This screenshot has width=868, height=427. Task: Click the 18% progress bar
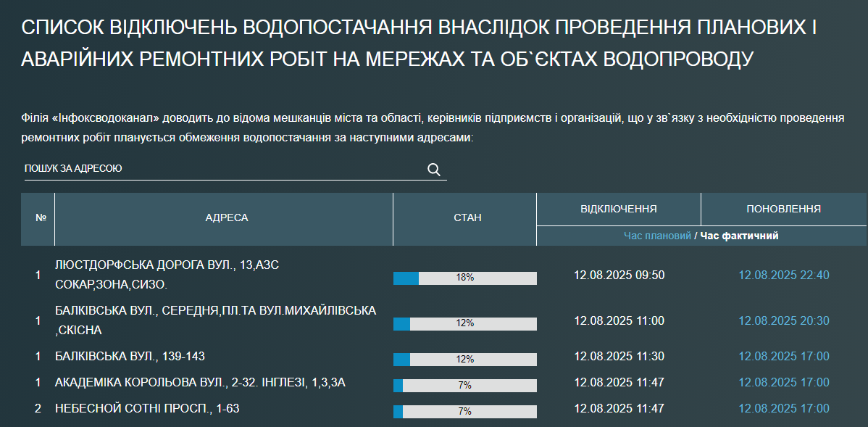(464, 278)
